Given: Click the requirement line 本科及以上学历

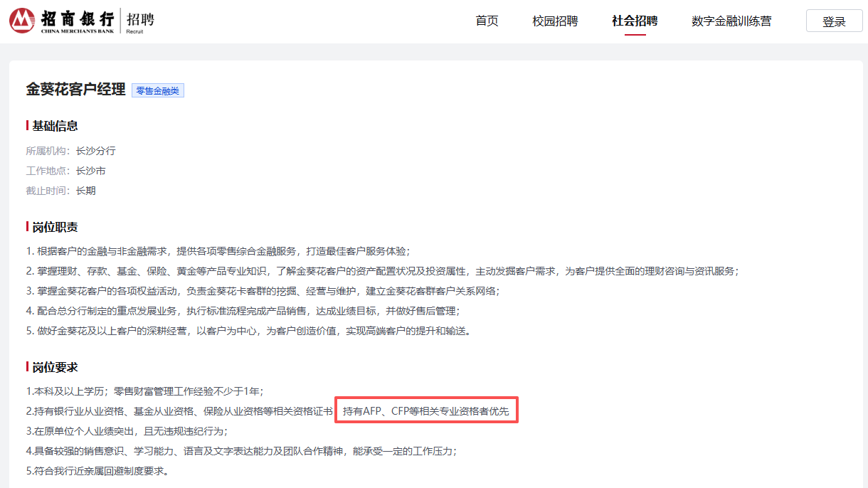Looking at the screenshot, I should 144,391.
